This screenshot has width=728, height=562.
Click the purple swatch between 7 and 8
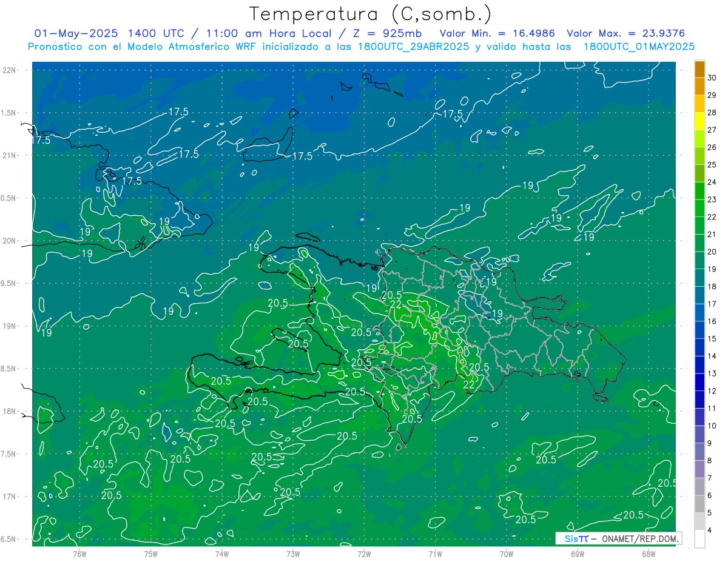(699, 469)
